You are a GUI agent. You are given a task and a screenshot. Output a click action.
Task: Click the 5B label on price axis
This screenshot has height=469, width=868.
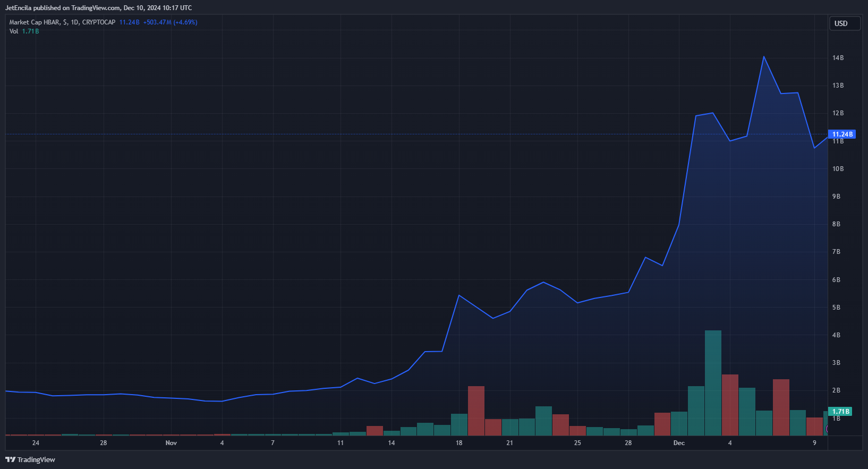pyautogui.click(x=836, y=308)
